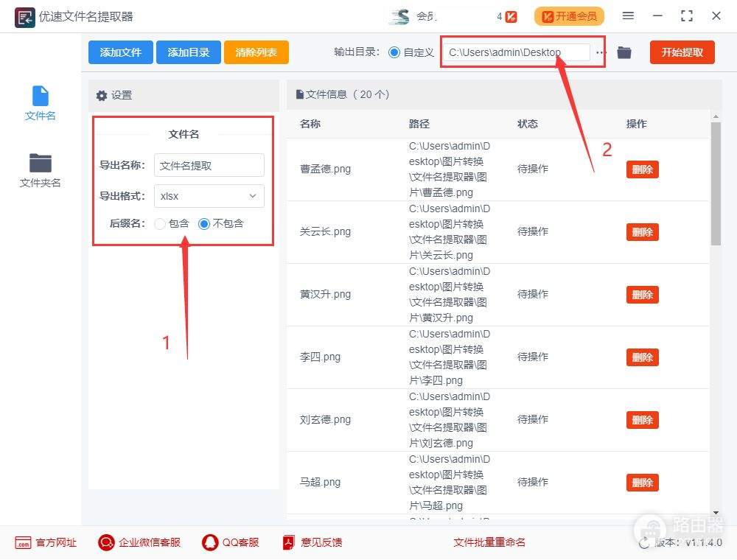
Task: Expand the 导出格式 xlsx dropdown
Action: tap(209, 196)
